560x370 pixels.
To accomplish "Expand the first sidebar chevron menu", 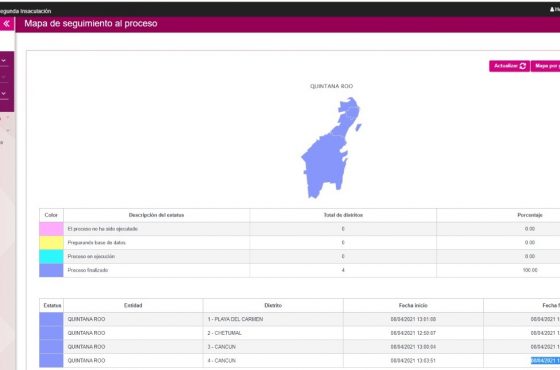I will [4, 61].
